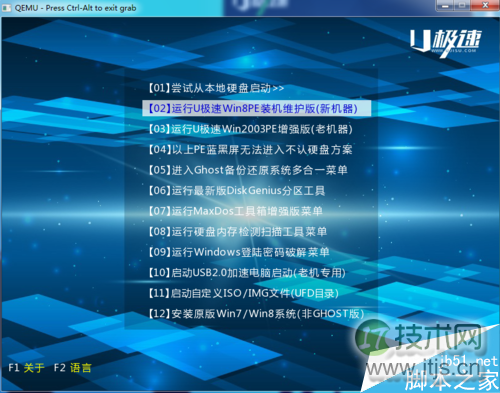Choose entry 10 USB2.0 accelerated boot
The width and height of the screenshot is (500, 393).
pyautogui.click(x=247, y=273)
